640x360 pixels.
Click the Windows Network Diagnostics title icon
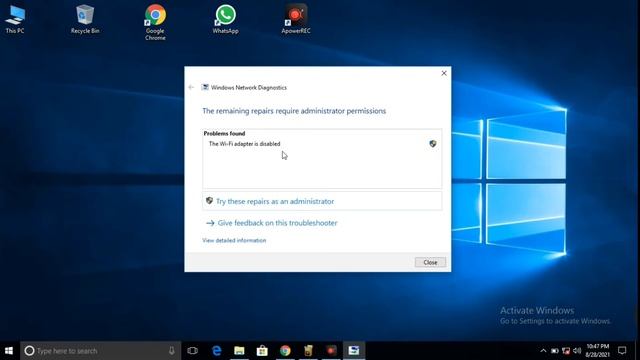click(x=205, y=87)
